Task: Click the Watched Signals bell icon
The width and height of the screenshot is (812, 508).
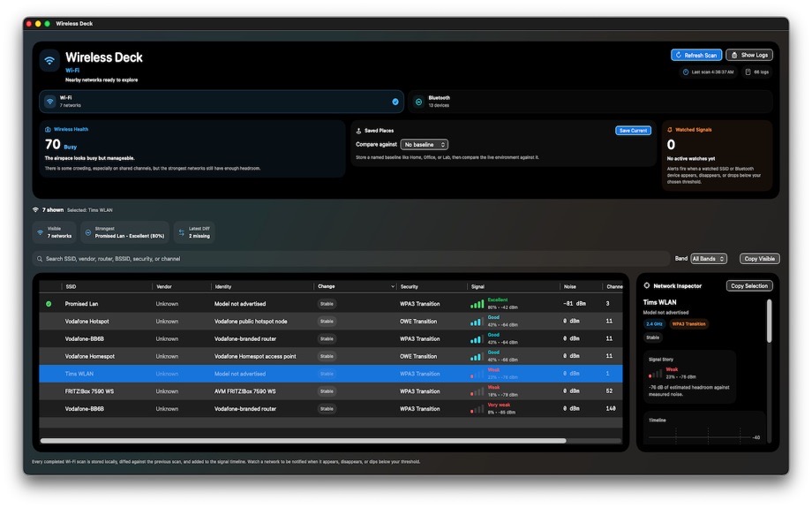Action: (x=670, y=130)
